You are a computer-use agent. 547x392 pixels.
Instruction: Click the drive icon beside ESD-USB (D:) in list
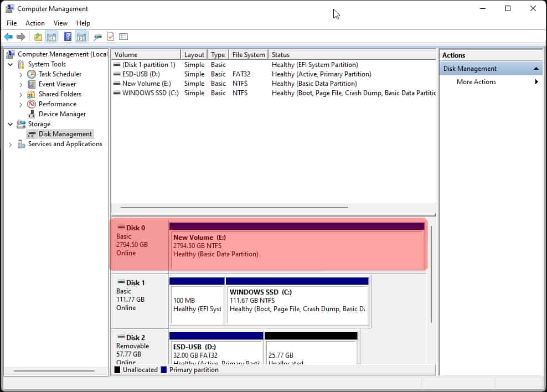pyautogui.click(x=117, y=74)
